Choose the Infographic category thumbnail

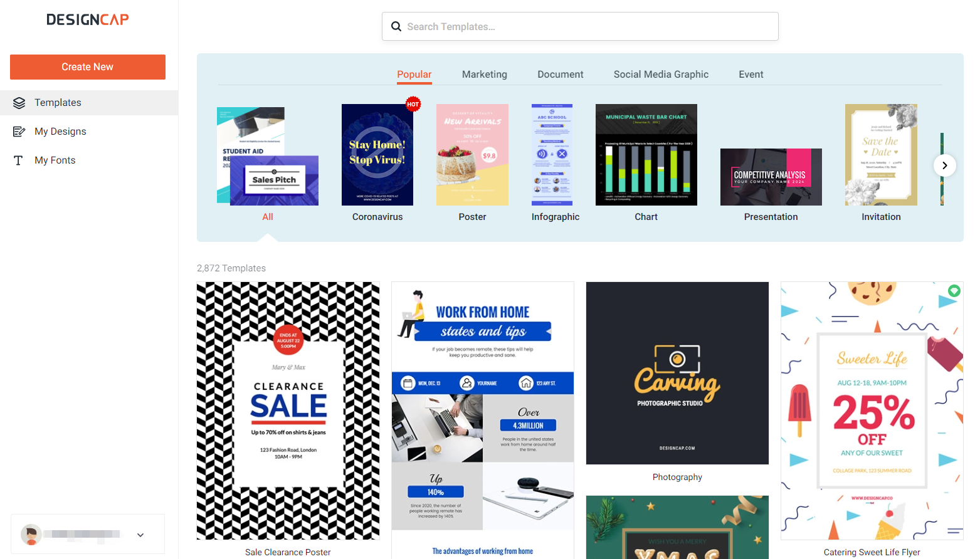552,155
